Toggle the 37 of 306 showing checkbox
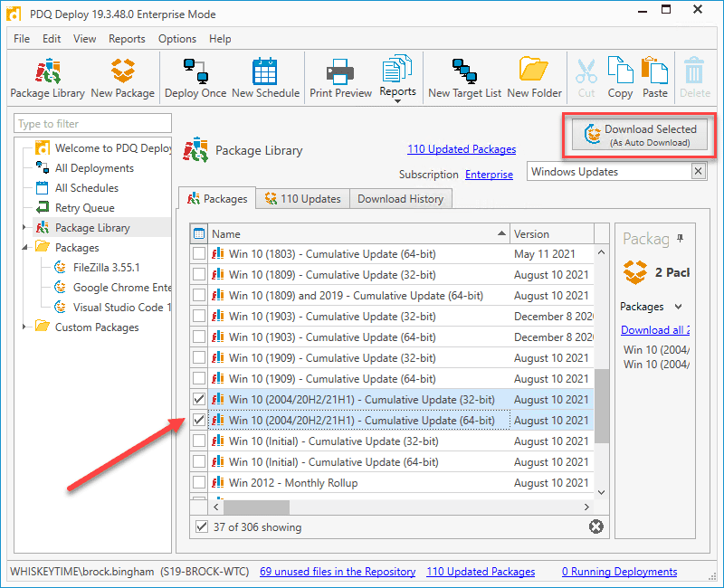This screenshot has height=588, width=724. 202,526
